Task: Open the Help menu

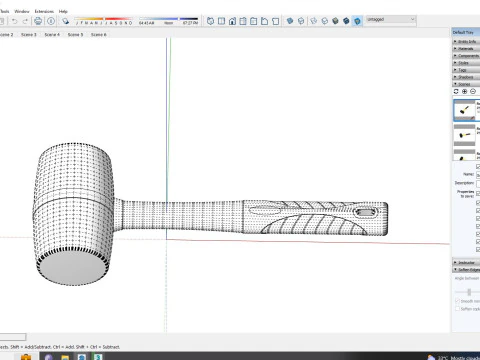Action: 63,11
